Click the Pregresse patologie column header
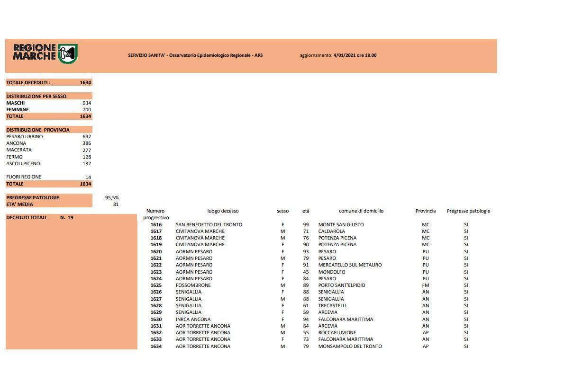 click(468, 211)
